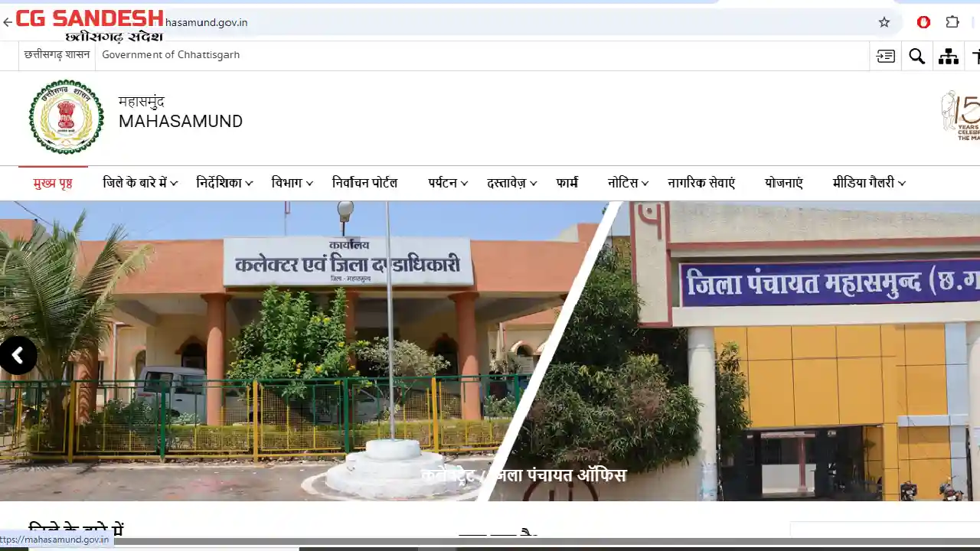Expand the नोटिस dropdown menu

[x=629, y=183]
